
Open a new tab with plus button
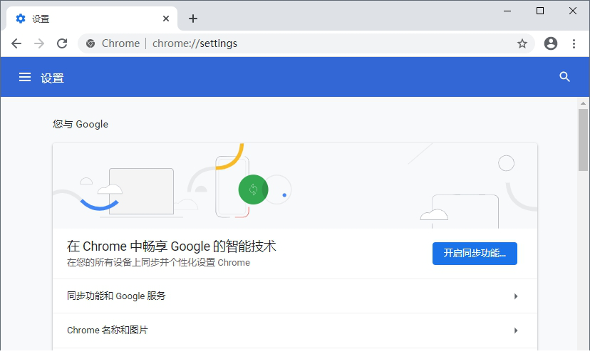point(193,19)
